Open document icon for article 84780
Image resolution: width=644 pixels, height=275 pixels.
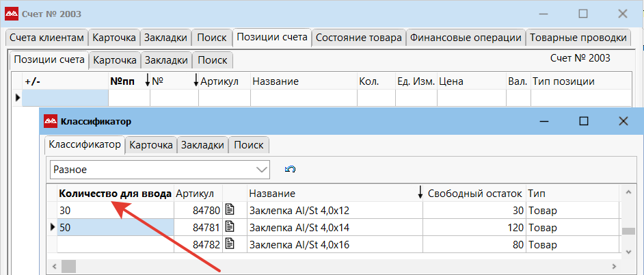point(230,211)
